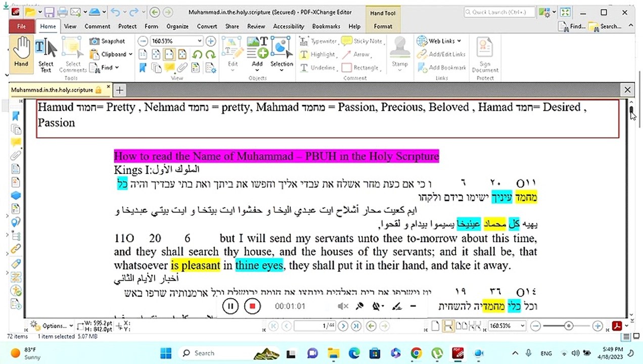Select the Highlight comment tool
The width and height of the screenshot is (643, 364).
pos(317,55)
